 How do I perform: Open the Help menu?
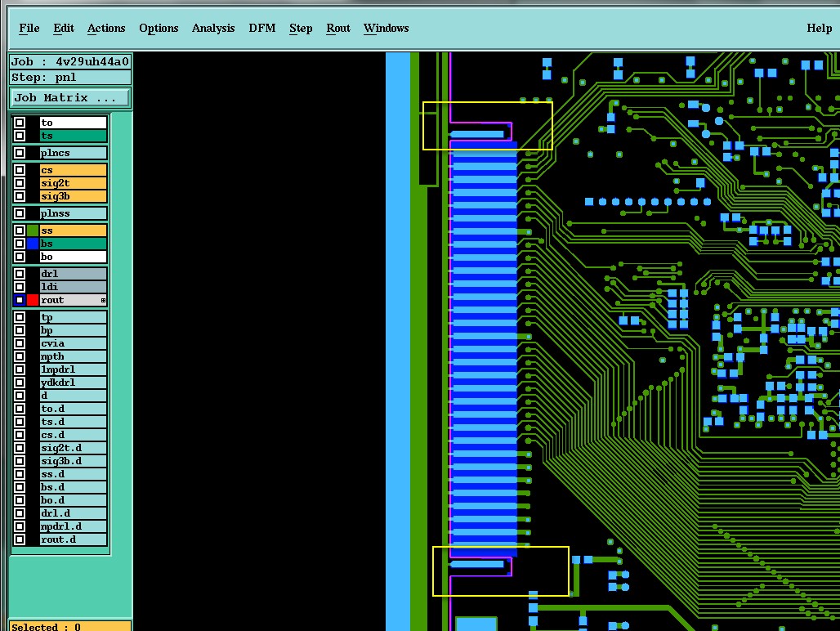tap(819, 29)
